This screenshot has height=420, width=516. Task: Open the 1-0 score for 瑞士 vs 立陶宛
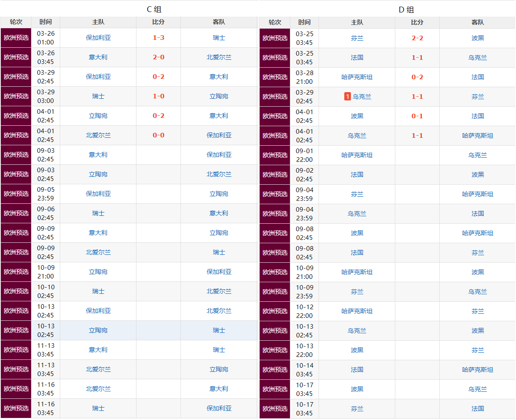158,96
